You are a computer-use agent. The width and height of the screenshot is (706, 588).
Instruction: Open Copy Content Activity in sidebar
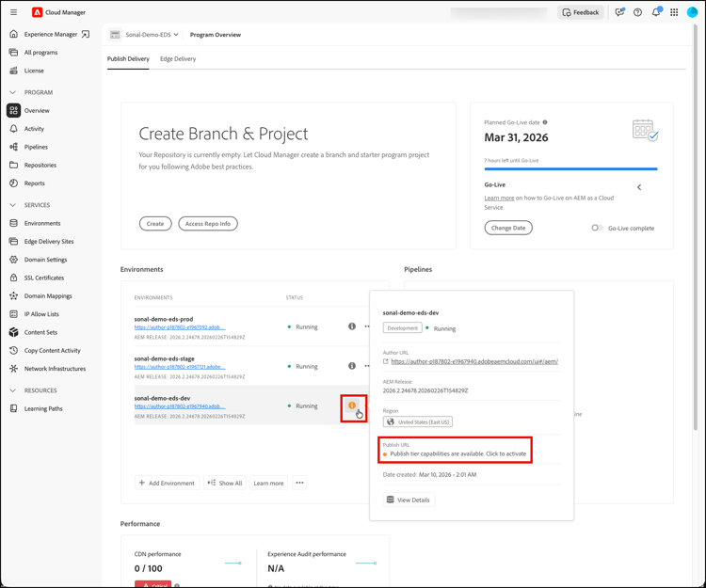(50, 351)
